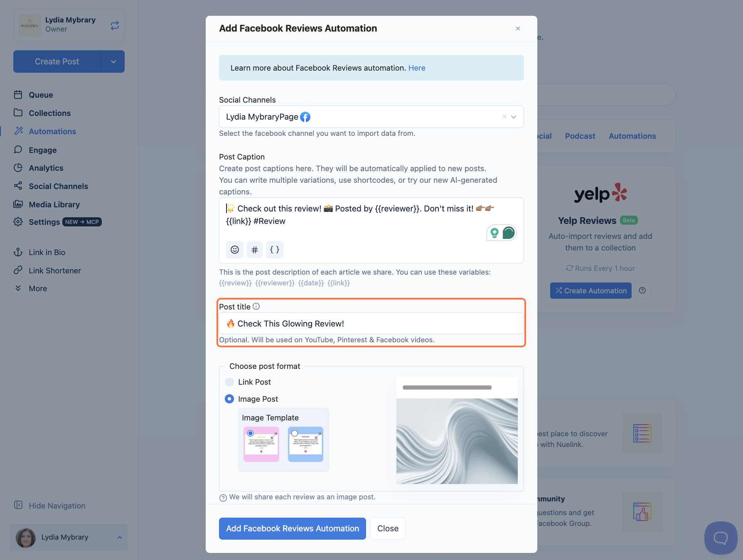Image resolution: width=743 pixels, height=560 pixels.
Task: Open the Here learn-more link
Action: tap(417, 68)
